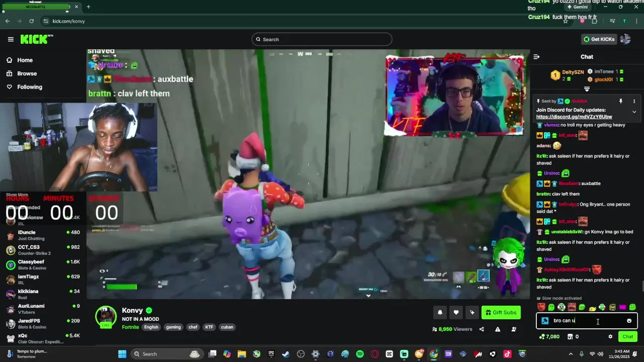The width and height of the screenshot is (644, 362).
Task: Click the moderator badge icon in chat input
Action: pos(545,321)
